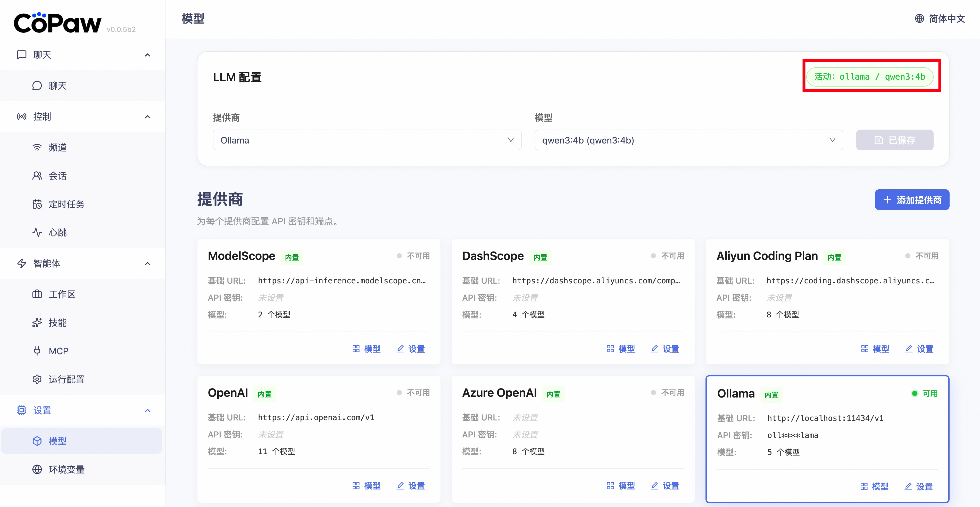Open the 频道 (Channels) sidebar item
980x507 pixels.
pyautogui.click(x=57, y=148)
